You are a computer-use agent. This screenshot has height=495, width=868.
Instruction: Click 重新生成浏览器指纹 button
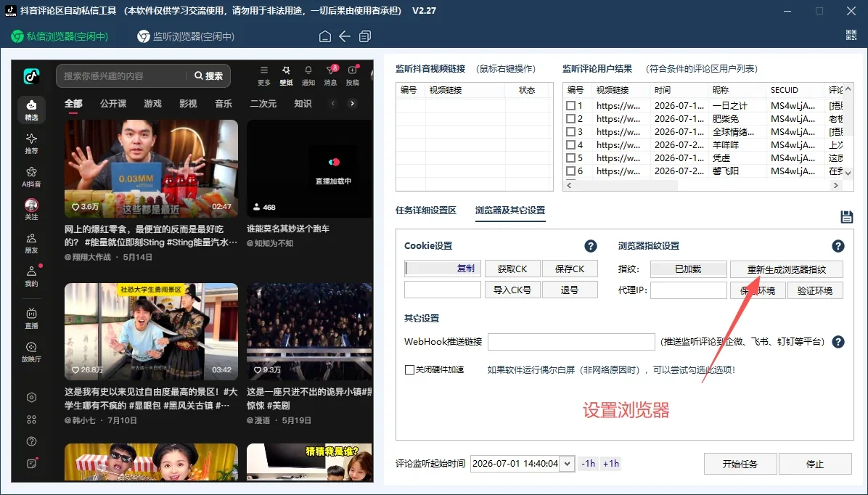click(787, 269)
